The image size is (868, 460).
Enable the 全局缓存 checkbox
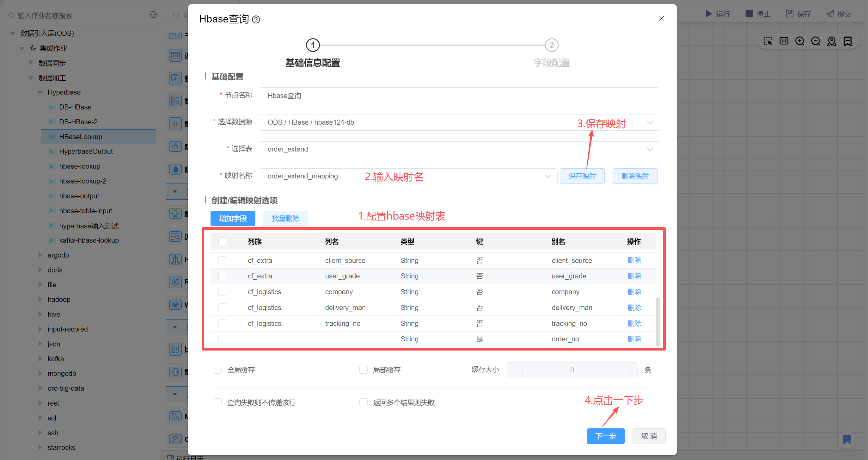point(218,370)
